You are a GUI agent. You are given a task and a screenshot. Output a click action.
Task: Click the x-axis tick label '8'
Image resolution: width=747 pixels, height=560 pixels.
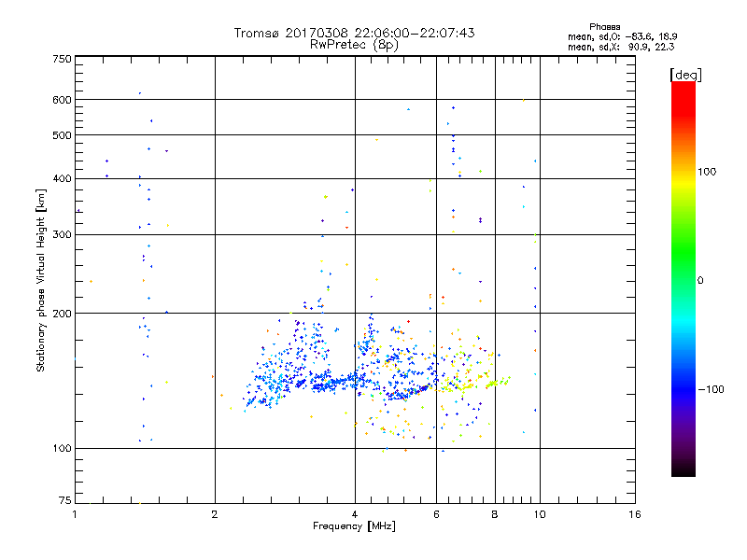point(495,514)
